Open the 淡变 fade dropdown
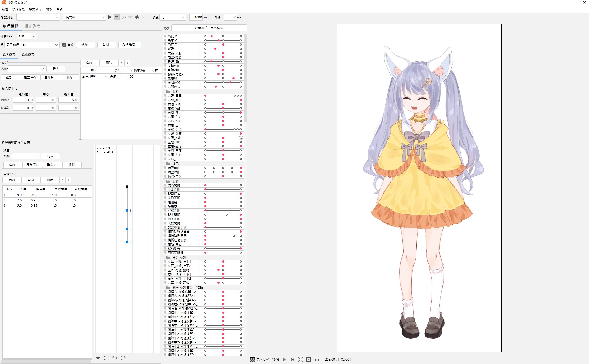The width and height of the screenshot is (589, 364). (x=173, y=17)
